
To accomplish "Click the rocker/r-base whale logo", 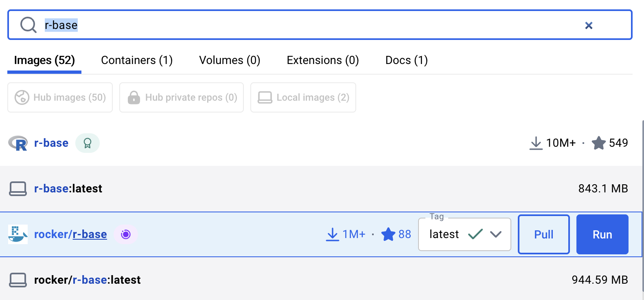I will 18,234.
